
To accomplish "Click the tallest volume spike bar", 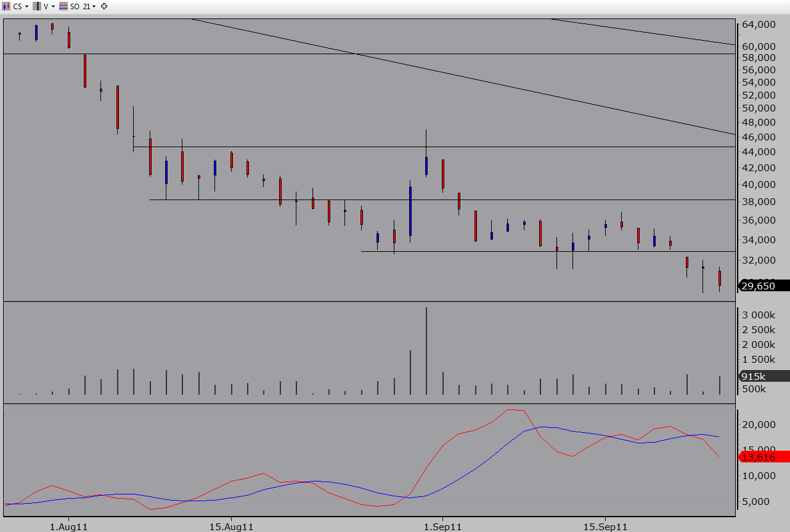I will click(426, 351).
